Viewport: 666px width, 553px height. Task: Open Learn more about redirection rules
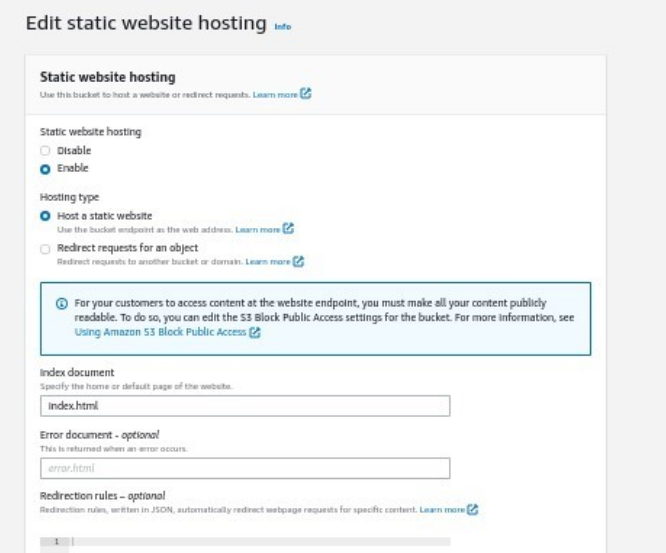(442, 509)
